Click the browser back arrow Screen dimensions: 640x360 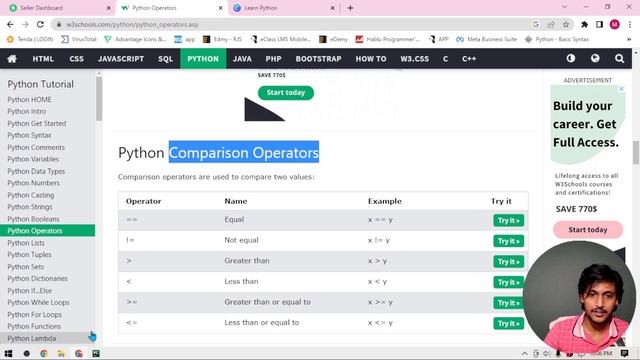[10, 24]
